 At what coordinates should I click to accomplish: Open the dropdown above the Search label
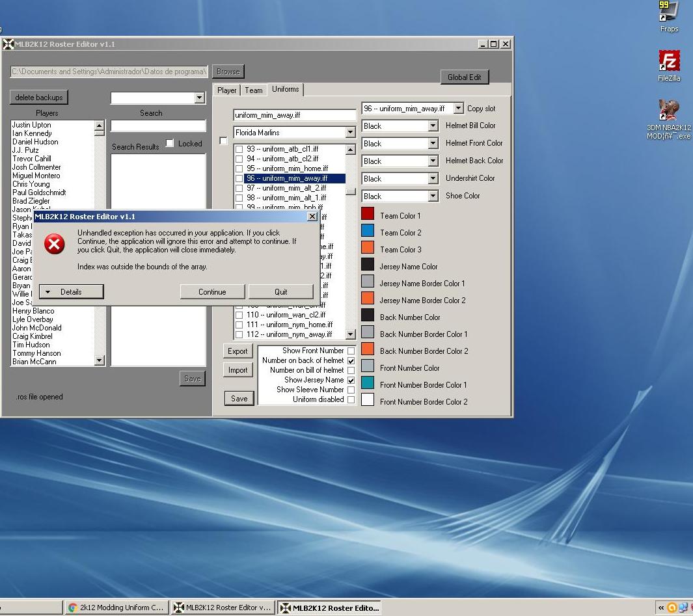199,98
